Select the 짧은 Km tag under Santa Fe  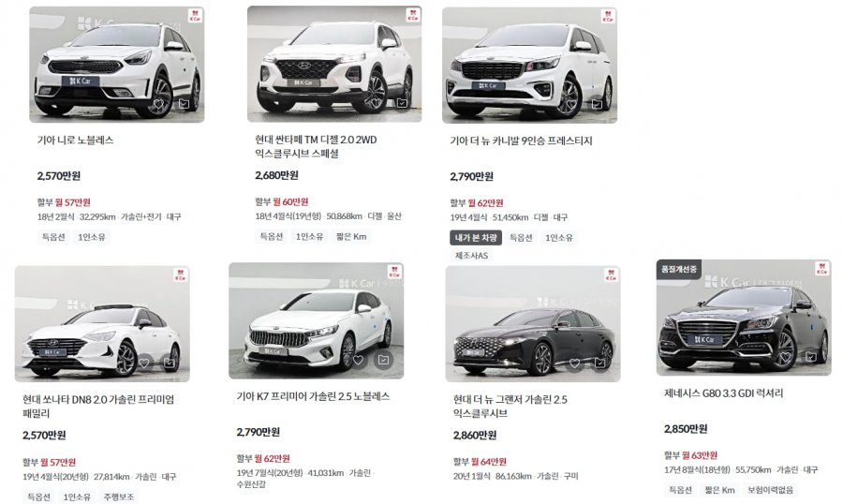[351, 236]
